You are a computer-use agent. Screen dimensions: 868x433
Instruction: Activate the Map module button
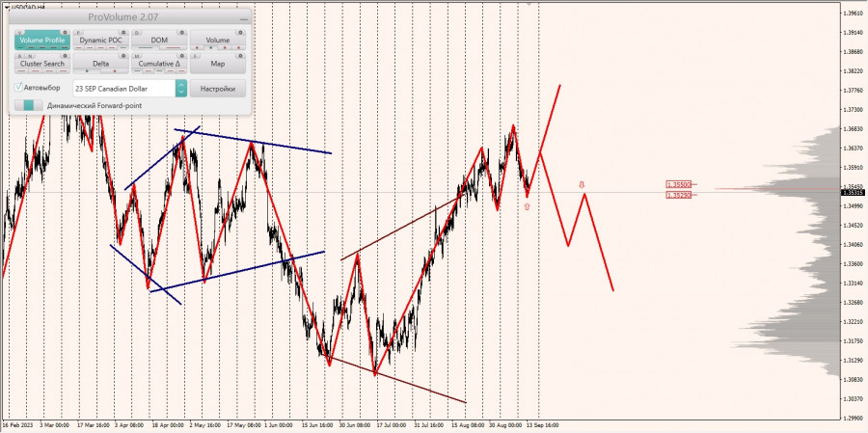click(218, 64)
